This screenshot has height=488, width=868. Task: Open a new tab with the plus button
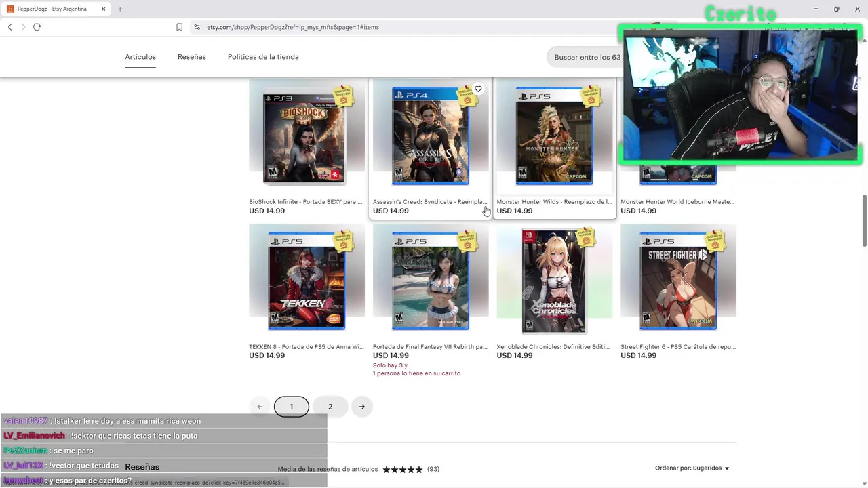click(120, 9)
